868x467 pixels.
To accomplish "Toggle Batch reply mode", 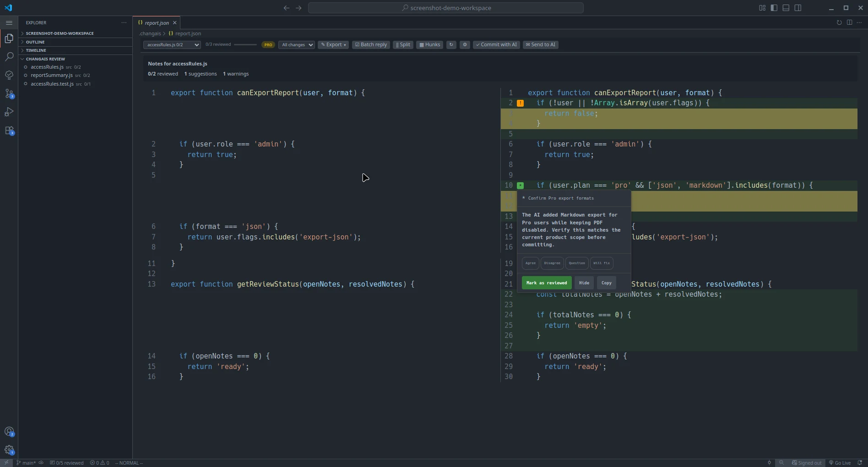I will pos(371,45).
